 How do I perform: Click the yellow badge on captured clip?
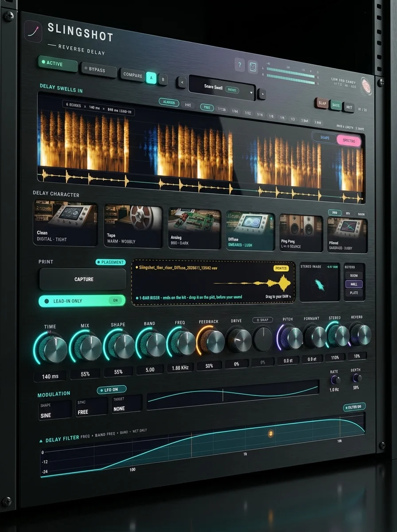pyautogui.click(x=281, y=268)
